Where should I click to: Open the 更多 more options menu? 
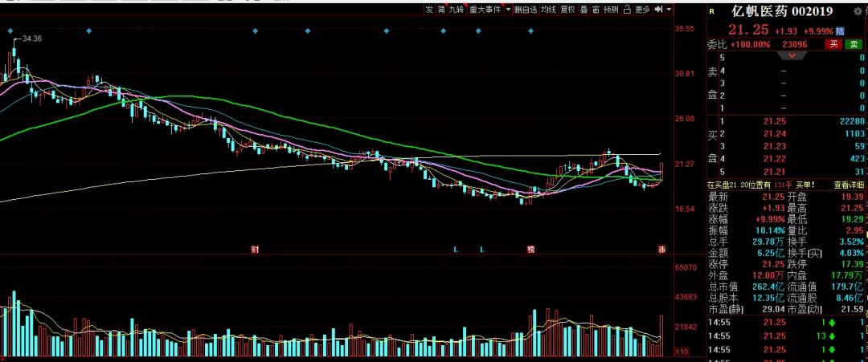(x=642, y=10)
